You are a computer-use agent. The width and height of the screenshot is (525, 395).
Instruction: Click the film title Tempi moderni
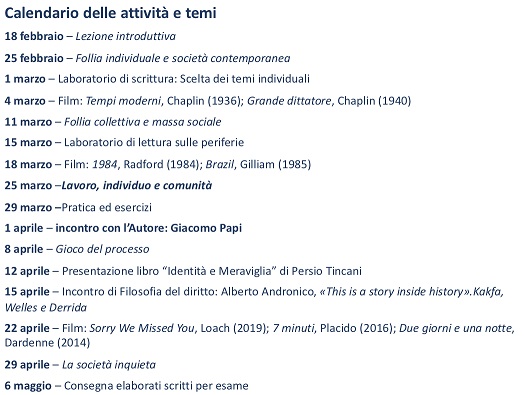123,101
